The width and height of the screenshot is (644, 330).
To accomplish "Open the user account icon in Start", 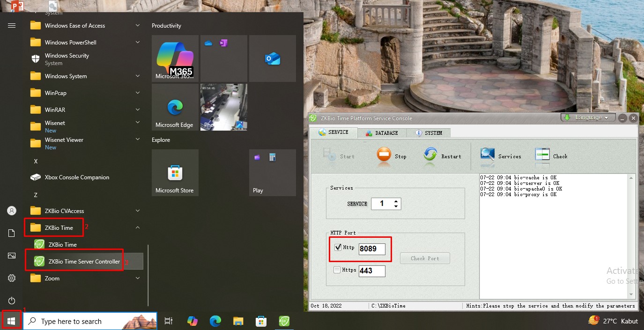I will point(12,211).
